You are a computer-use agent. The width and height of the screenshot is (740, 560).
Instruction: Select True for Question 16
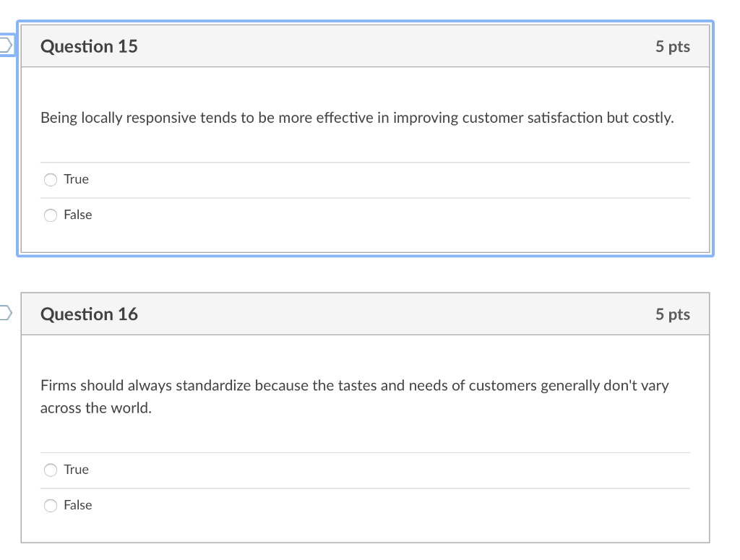(x=51, y=470)
